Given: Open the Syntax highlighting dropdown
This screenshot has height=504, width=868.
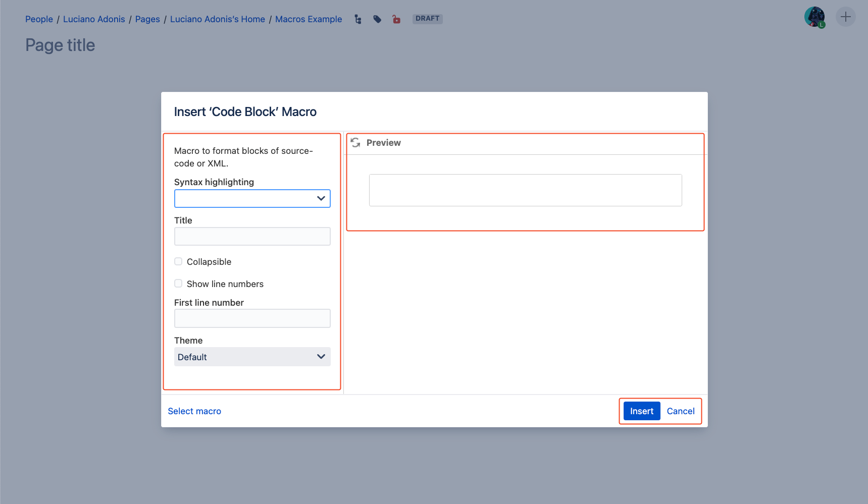Looking at the screenshot, I should click(252, 198).
